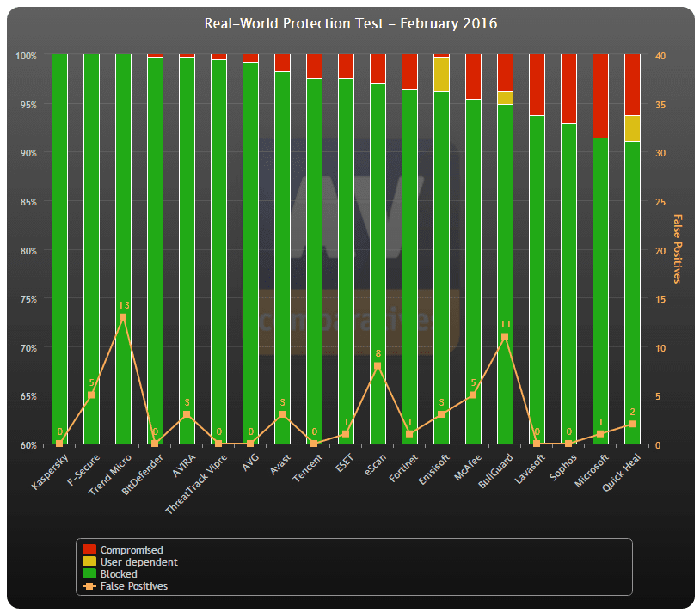Click the Microsoft false positive marker labeled 1

[600, 434]
